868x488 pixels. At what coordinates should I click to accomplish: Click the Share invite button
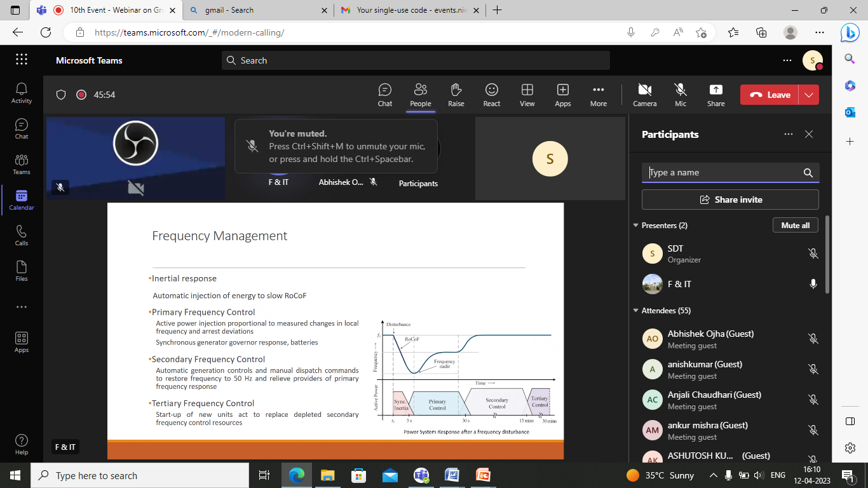(730, 200)
